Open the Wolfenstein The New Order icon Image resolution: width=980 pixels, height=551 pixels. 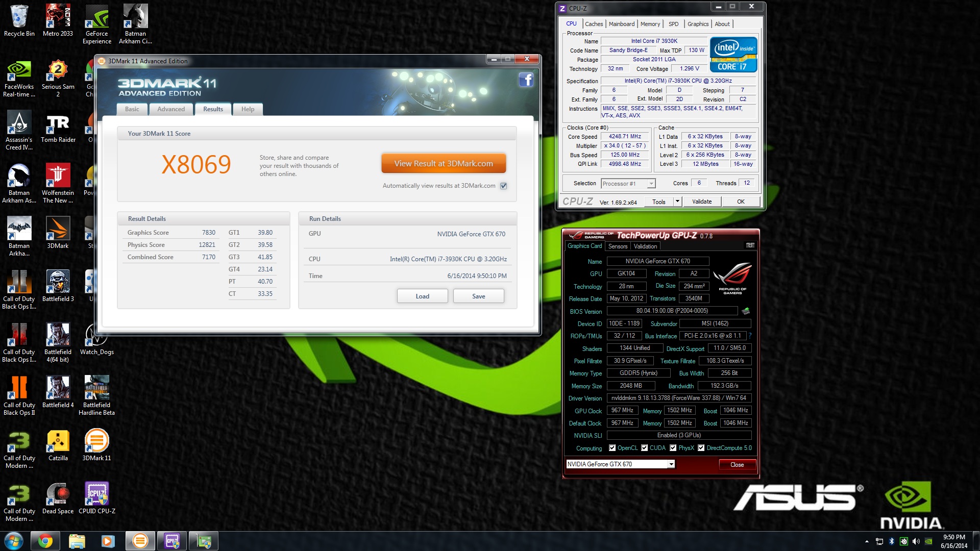[x=58, y=184]
